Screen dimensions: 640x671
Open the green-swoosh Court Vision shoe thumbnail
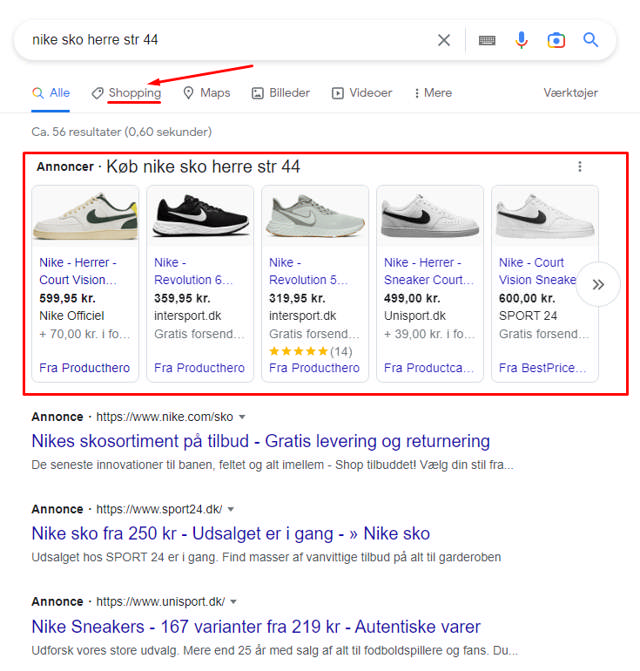(x=86, y=216)
